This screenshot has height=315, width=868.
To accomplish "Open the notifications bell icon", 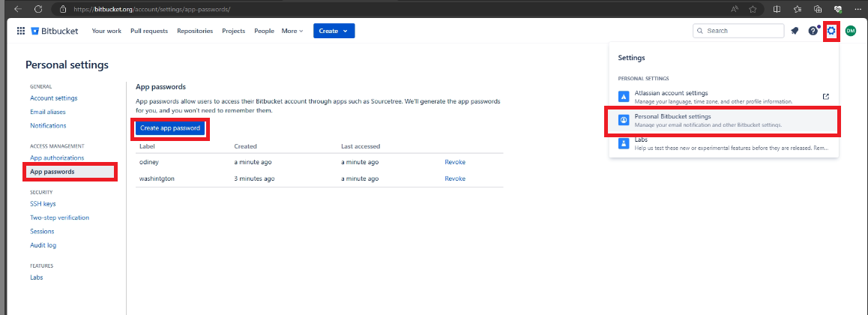I will pos(795,31).
